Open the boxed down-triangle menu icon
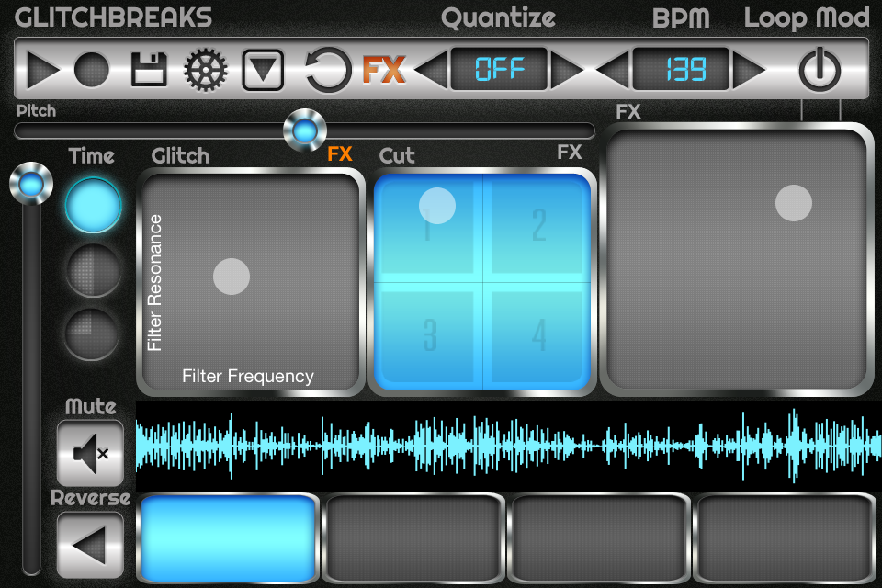882x588 pixels. (x=263, y=70)
